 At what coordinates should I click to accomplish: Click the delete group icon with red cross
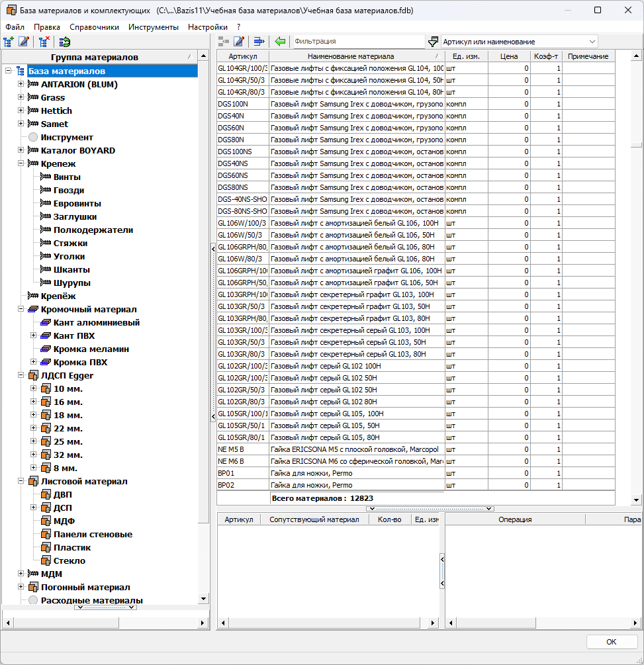click(x=44, y=42)
